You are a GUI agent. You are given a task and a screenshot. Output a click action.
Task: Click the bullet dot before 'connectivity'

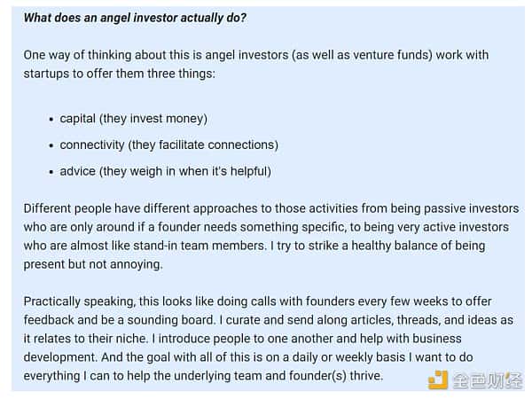[x=51, y=145]
